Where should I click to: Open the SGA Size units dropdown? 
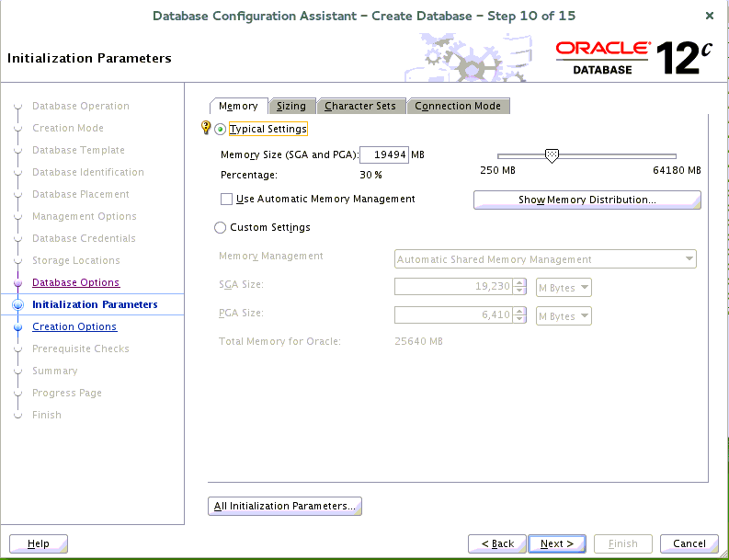(564, 288)
